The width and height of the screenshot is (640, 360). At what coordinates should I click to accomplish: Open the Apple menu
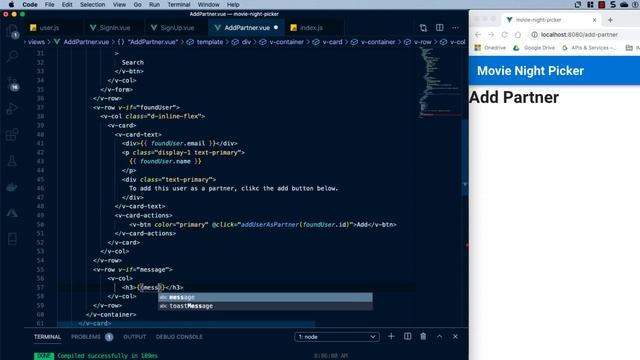point(11,4)
